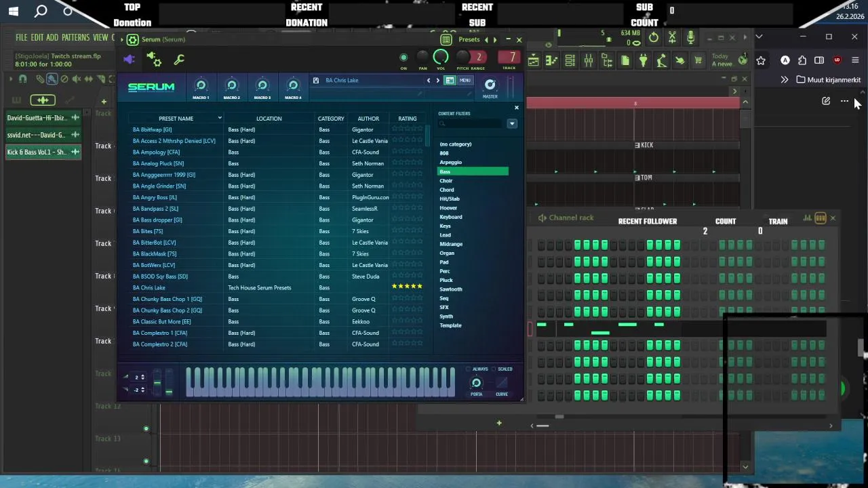Select the audio clips view button above picker

(x=42, y=100)
